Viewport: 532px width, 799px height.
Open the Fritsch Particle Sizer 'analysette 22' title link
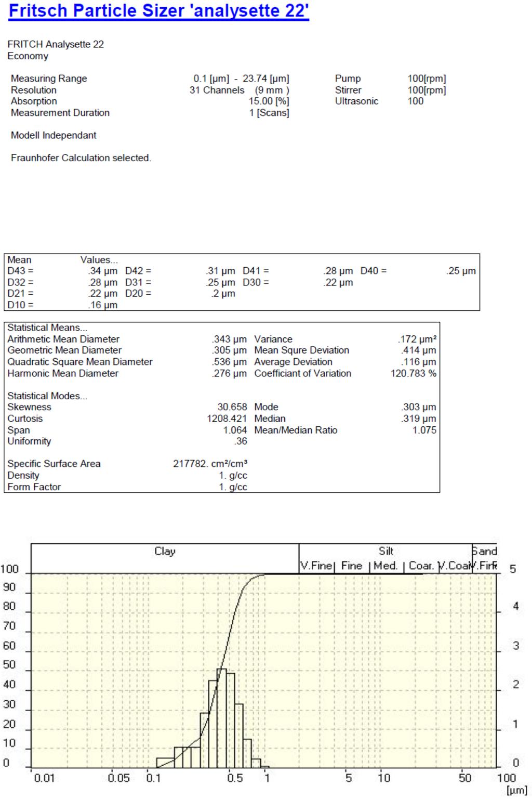click(159, 10)
